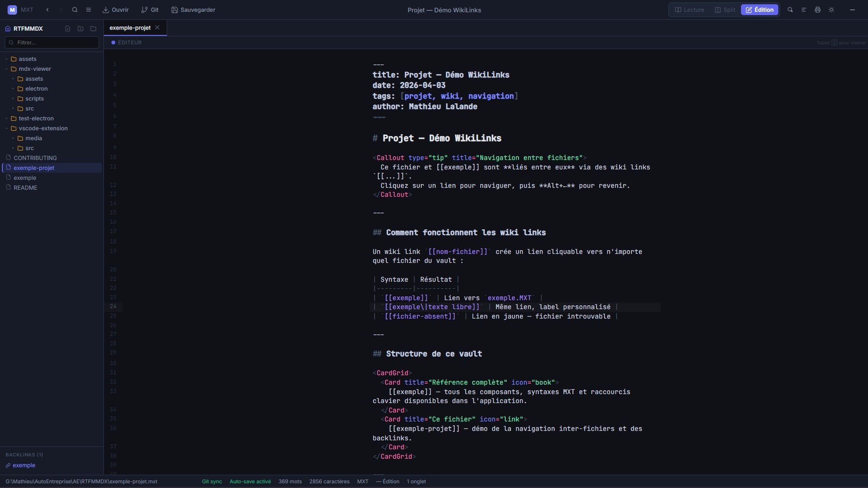868x488 pixels.
Task: Follow the exemple backlink
Action: [24, 465]
